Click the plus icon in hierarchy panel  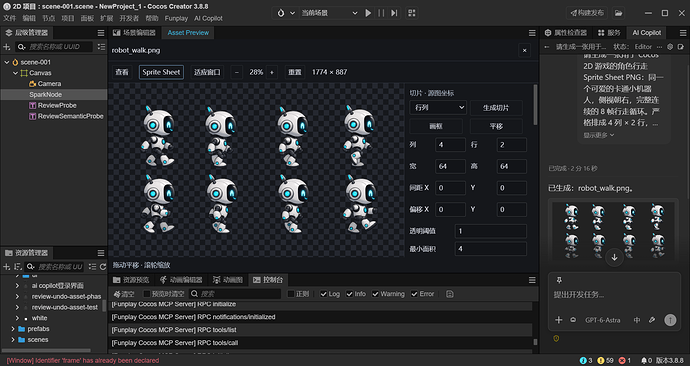7,47
